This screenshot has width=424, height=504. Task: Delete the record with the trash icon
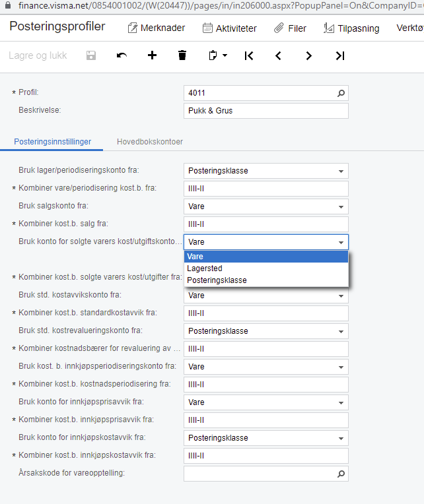[182, 55]
